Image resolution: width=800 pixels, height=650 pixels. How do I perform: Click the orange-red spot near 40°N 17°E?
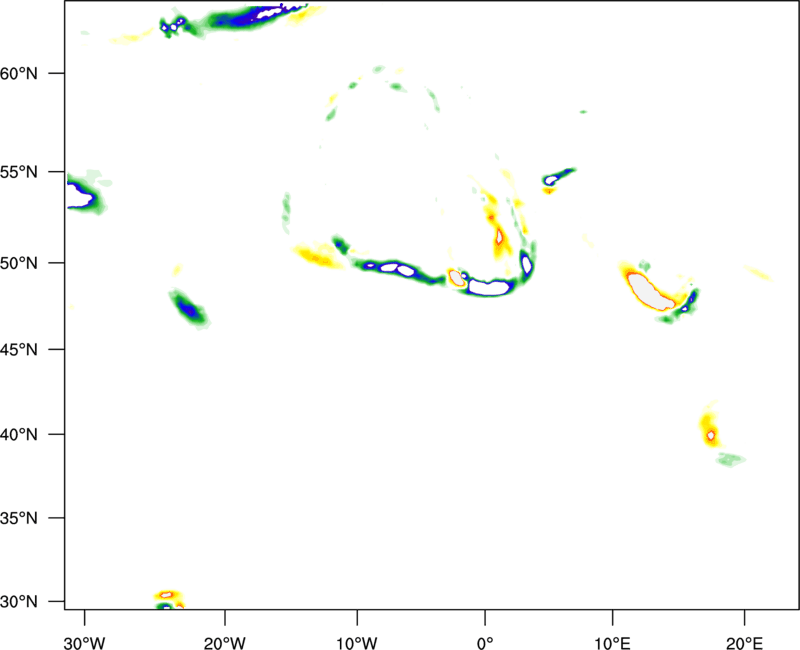(x=711, y=436)
